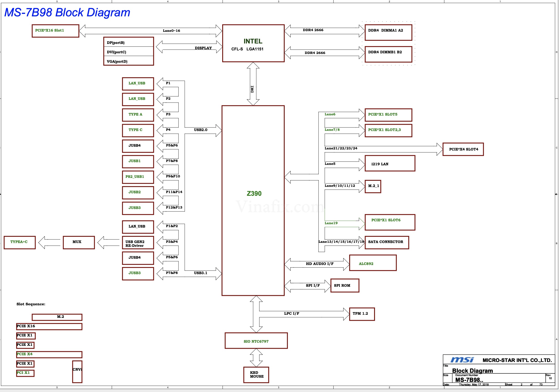Select the 'M.2' slot sequence bar
The width and height of the screenshot is (560, 392).
click(x=57, y=317)
